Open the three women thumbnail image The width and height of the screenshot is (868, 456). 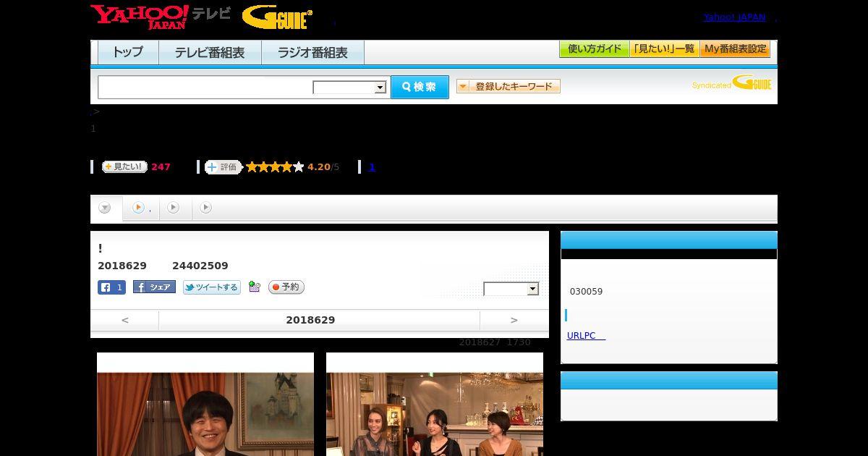[435, 404]
